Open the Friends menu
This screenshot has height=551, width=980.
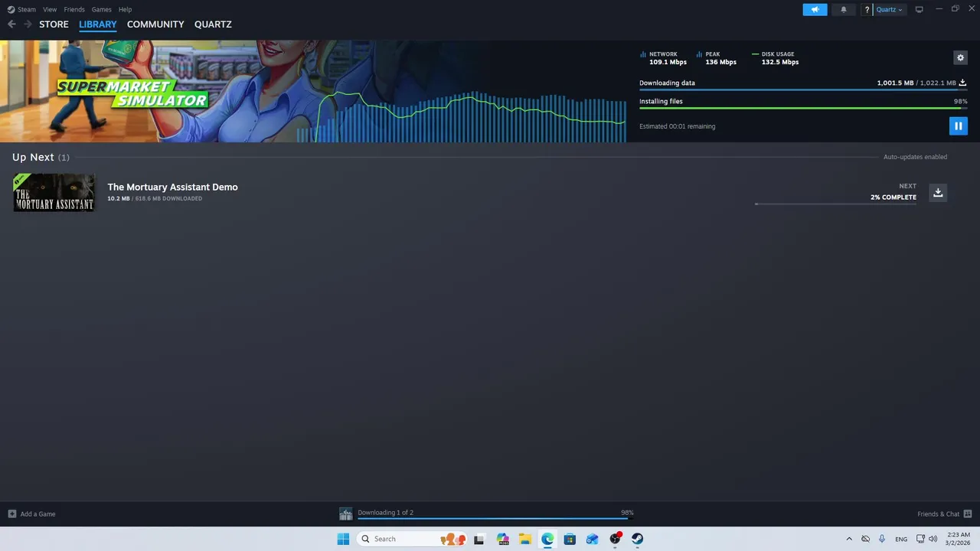74,9
